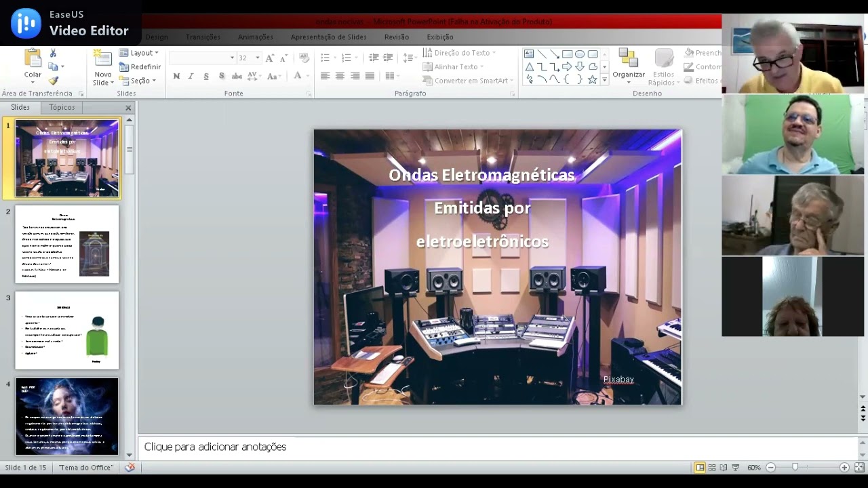Select the straight line shape
The width and height of the screenshot is (868, 488).
[x=542, y=54]
